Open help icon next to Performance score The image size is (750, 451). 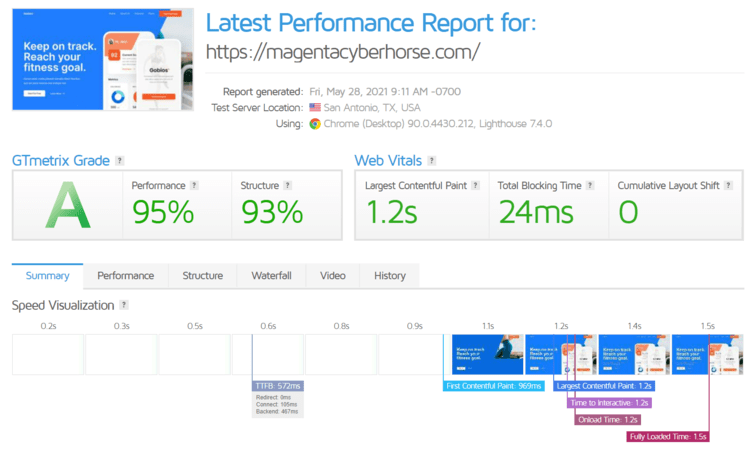click(194, 186)
